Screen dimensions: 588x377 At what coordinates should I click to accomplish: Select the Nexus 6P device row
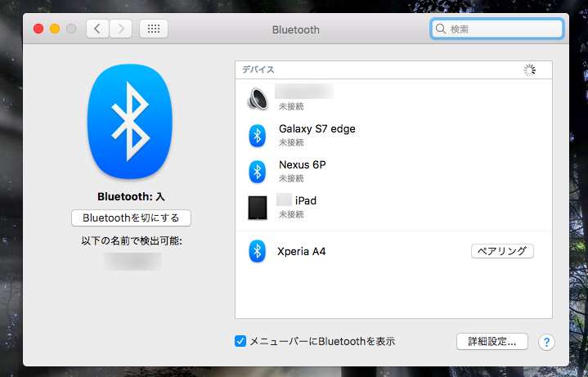pos(303,164)
